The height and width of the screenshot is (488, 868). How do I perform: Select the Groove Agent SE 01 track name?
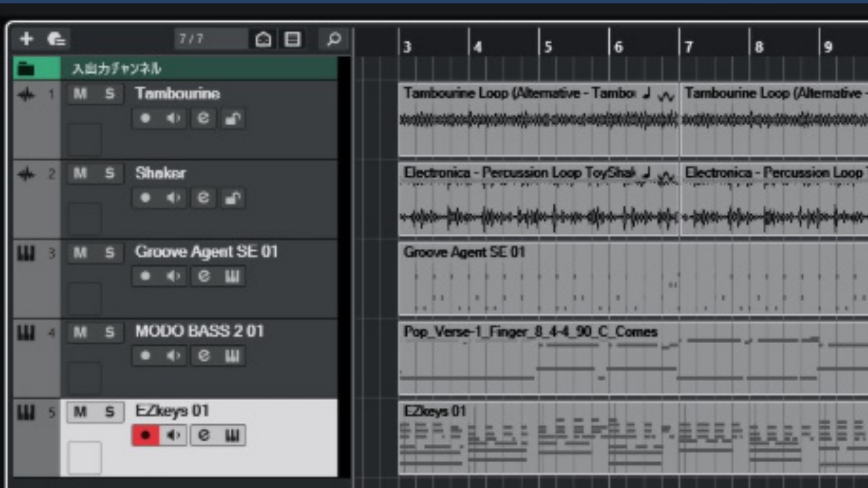pyautogui.click(x=206, y=252)
